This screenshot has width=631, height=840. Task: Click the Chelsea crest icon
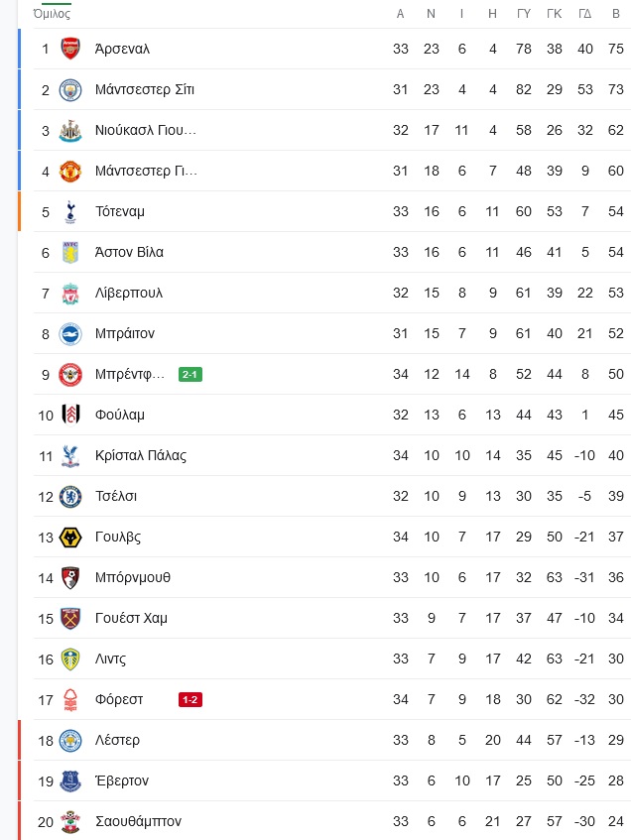[70, 497]
